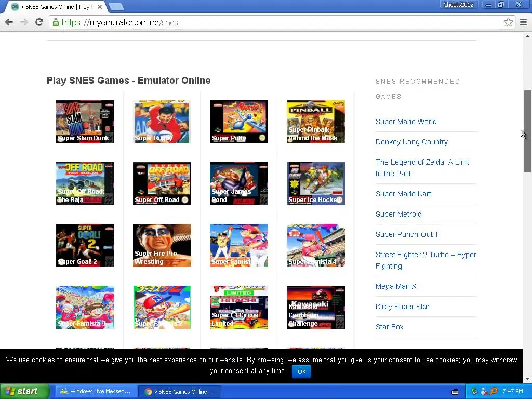
Task: Open the Super Putty game thumbnail
Action: 239,122
